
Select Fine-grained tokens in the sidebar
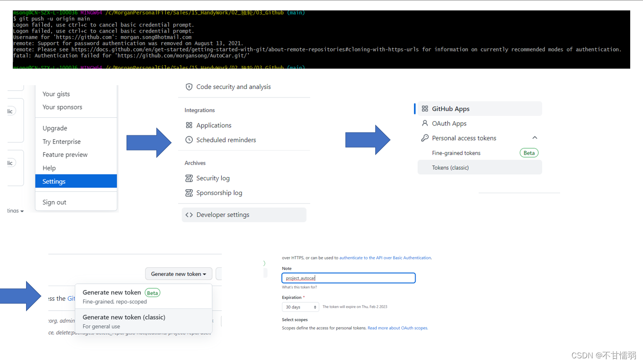pos(456,153)
